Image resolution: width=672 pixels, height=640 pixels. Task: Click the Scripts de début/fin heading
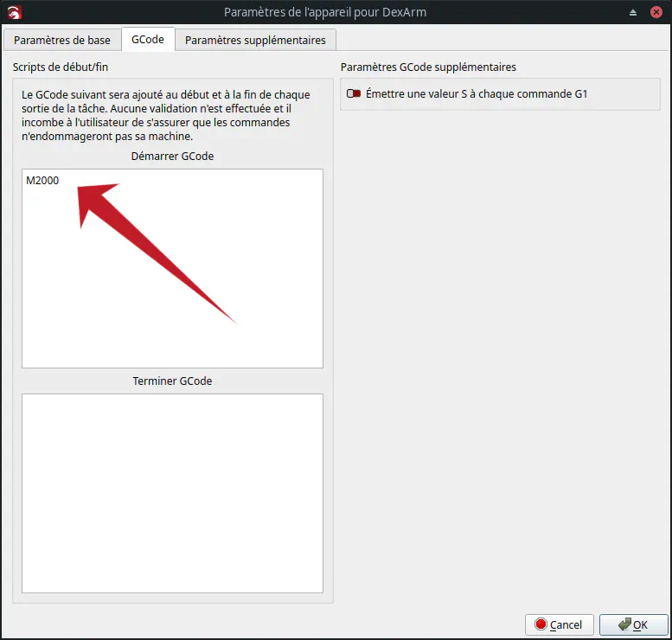pyautogui.click(x=61, y=67)
